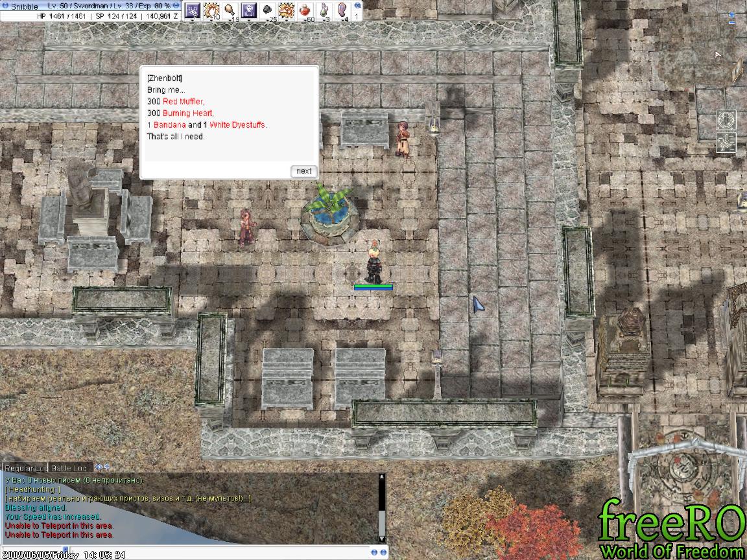
Task: Click the dark stone item in hotkey bar
Action: coord(268,10)
